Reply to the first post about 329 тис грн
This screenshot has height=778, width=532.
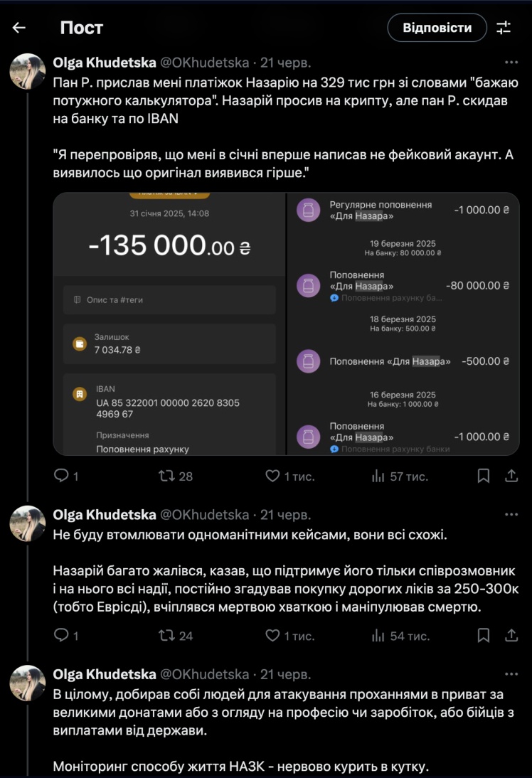[62, 476]
